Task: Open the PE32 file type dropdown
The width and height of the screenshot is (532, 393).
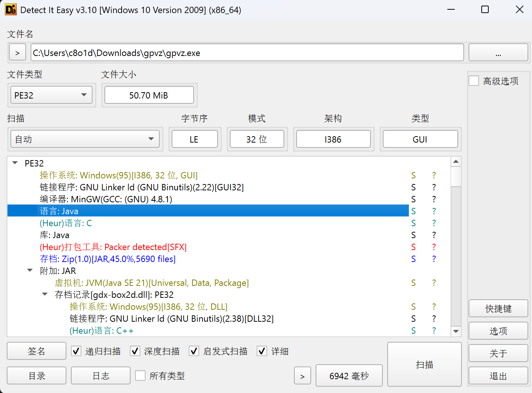Action: tap(51, 95)
